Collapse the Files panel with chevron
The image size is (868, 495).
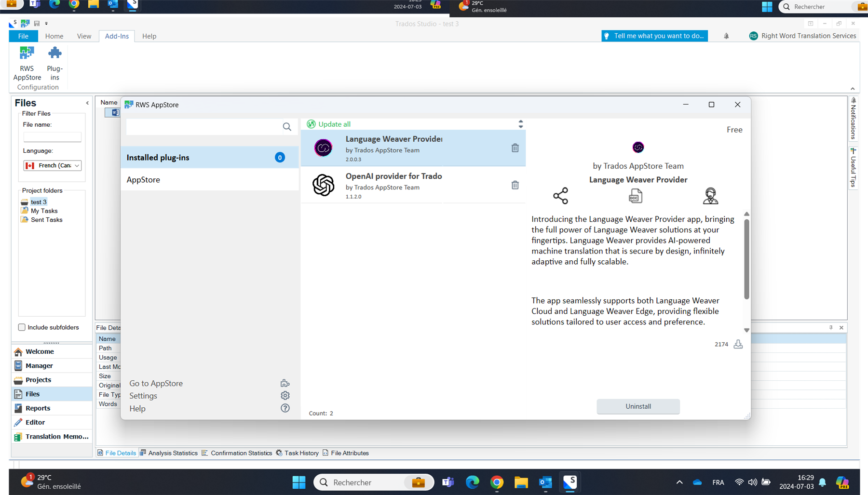coord(87,103)
